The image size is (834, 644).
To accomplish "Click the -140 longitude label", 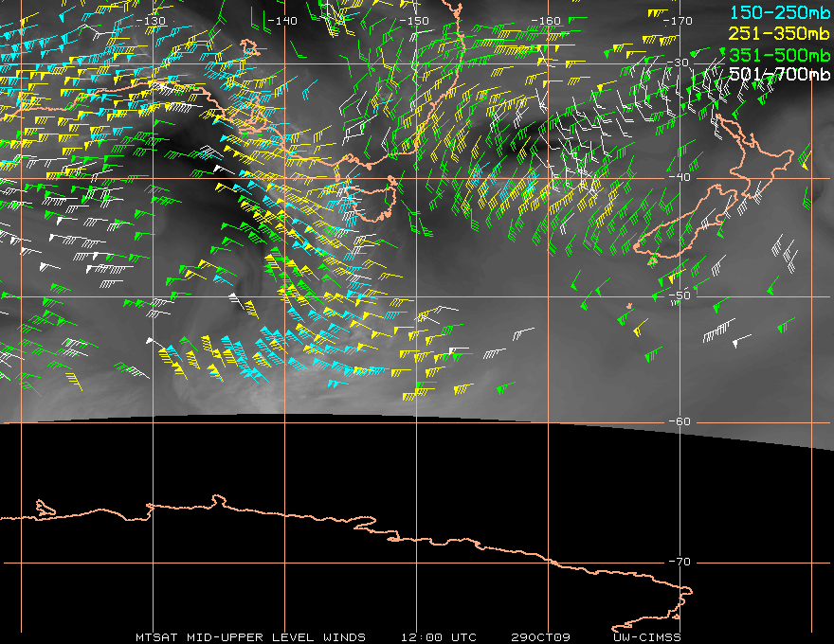I will point(281,21).
